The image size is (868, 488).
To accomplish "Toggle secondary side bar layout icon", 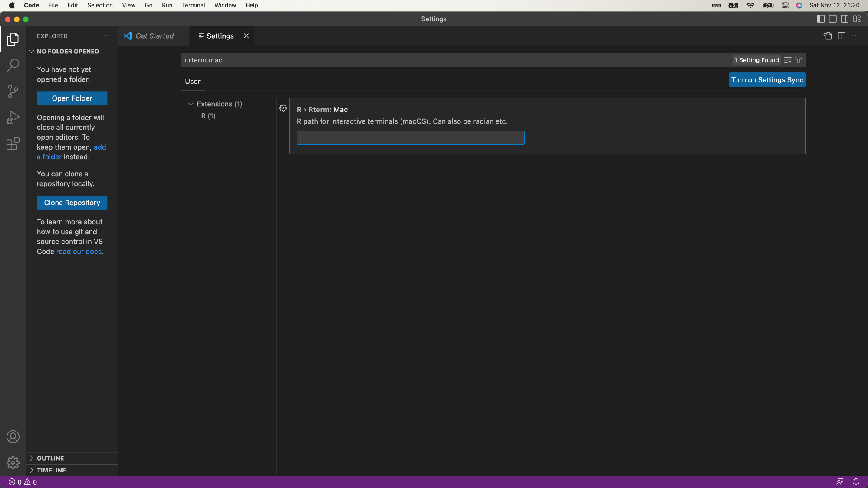I will click(845, 19).
